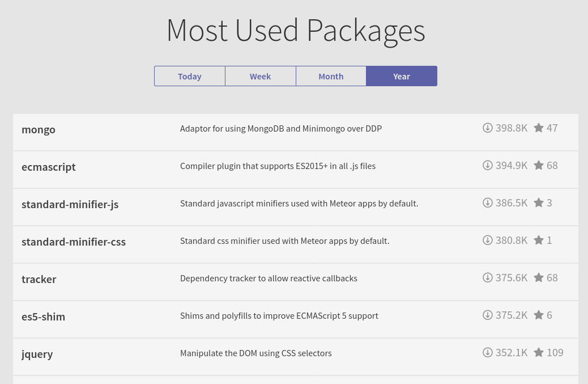Click the star icon next to ecmascript's 68
The height and width of the screenshot is (384, 588).
539,165
